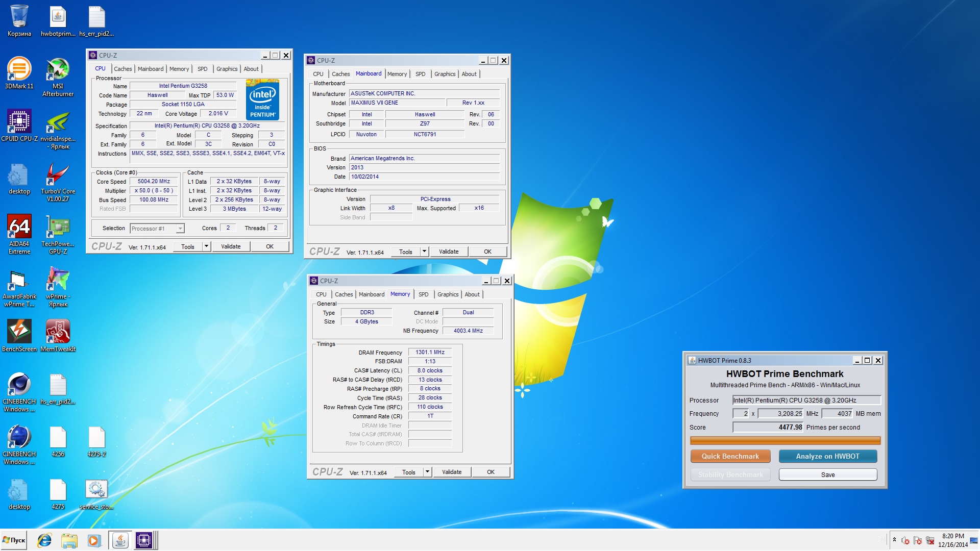Screen dimensions: 980x551
Task: Click motherboard model MAXIMUS VII GENE
Action: tap(397, 103)
